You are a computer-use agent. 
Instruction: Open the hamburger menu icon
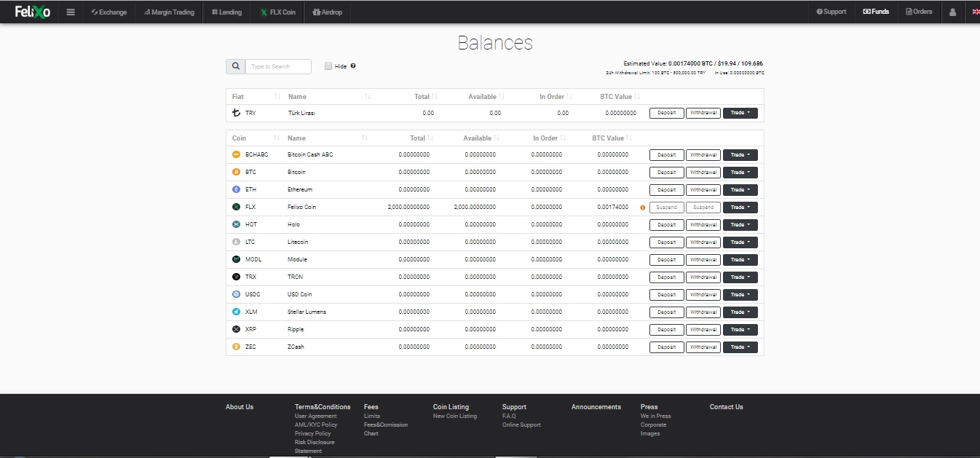(71, 12)
